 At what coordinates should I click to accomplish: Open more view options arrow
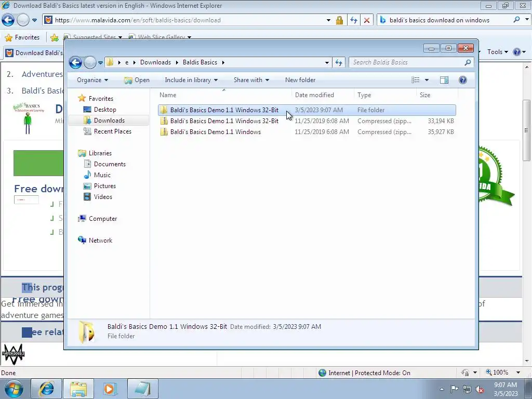pyautogui.click(x=427, y=80)
